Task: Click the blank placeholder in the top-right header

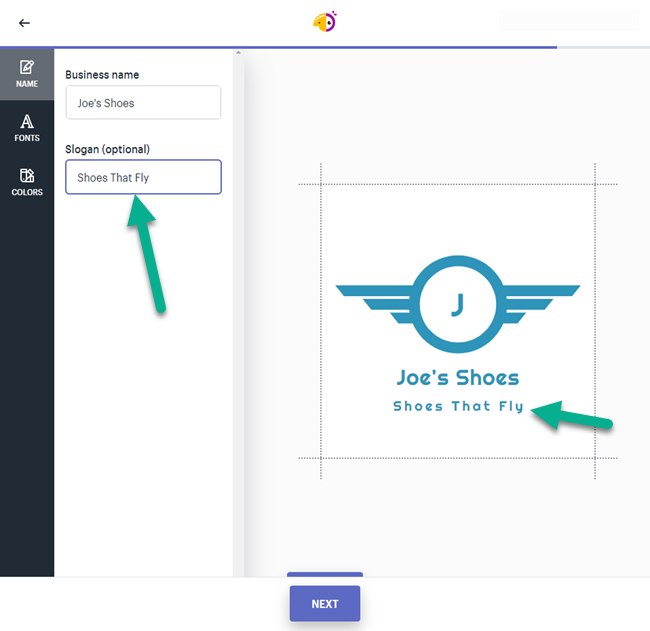Action: 567,21
